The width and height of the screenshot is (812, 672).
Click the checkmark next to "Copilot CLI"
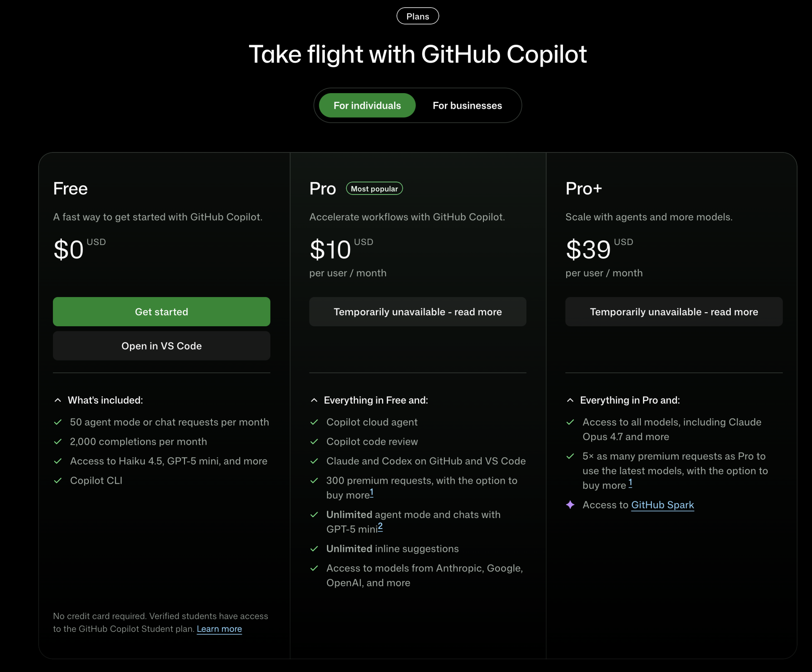click(58, 481)
